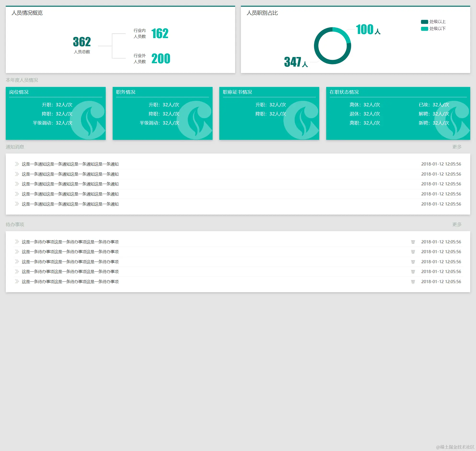Click trash icon on last 待办事项 row

[x=413, y=282]
